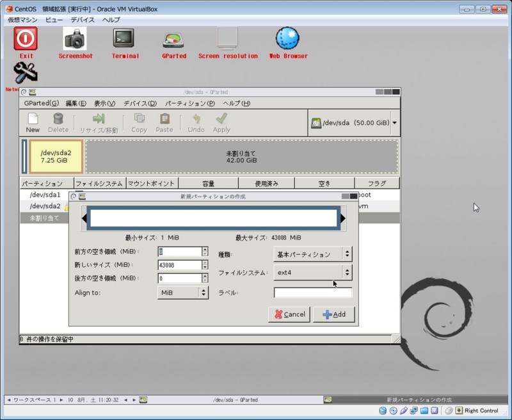
Task: Open VirtualBox ビュー menu
Action: tap(54, 20)
